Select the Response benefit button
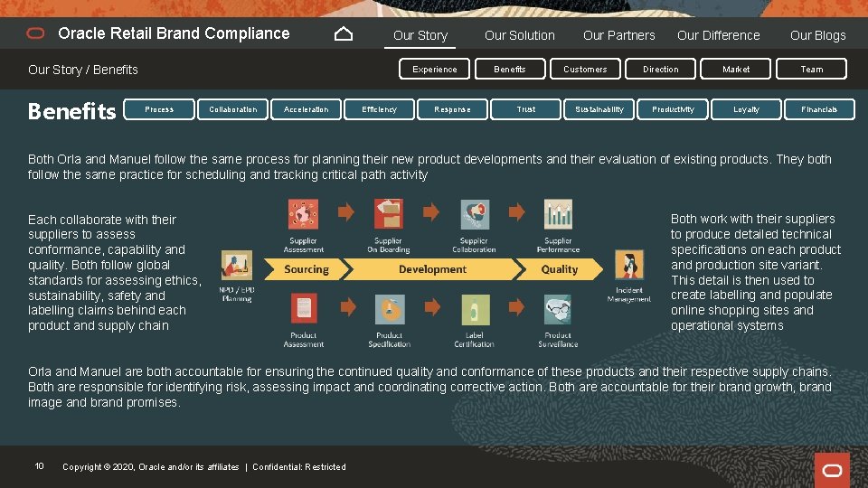 pyautogui.click(x=452, y=109)
